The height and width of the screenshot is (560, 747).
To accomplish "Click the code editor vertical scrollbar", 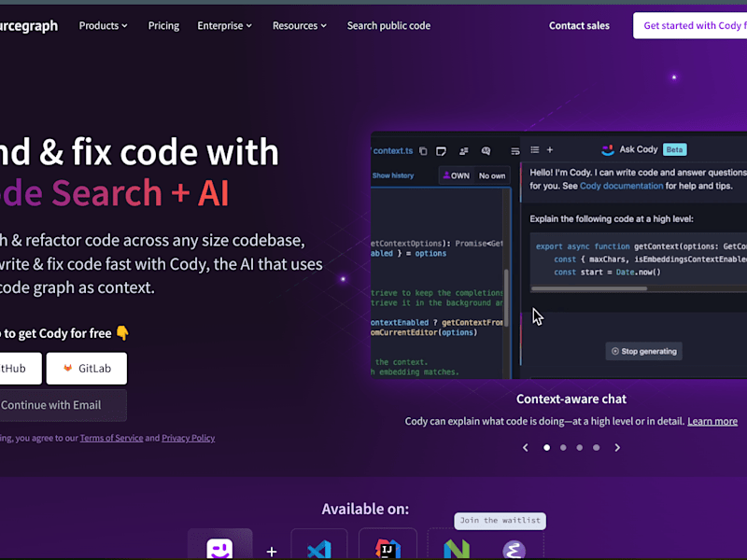I will coord(506,298).
